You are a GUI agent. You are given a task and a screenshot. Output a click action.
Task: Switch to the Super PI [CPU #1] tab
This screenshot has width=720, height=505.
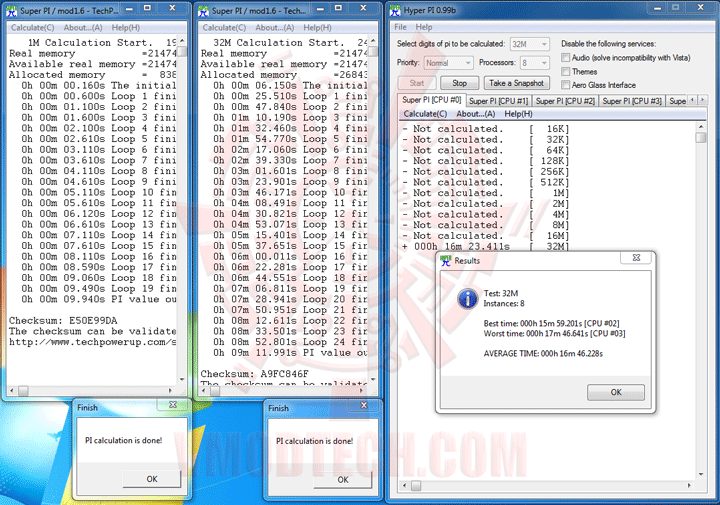pos(498,101)
